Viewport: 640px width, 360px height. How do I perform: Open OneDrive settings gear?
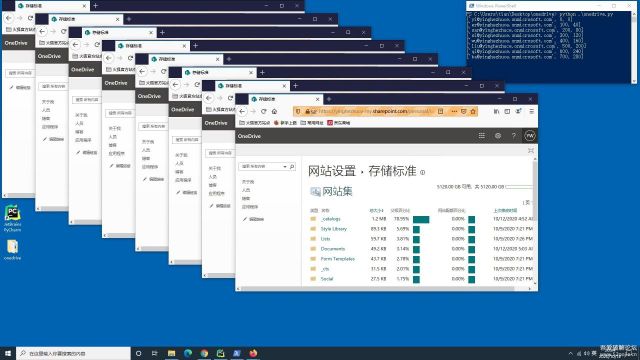(498, 136)
